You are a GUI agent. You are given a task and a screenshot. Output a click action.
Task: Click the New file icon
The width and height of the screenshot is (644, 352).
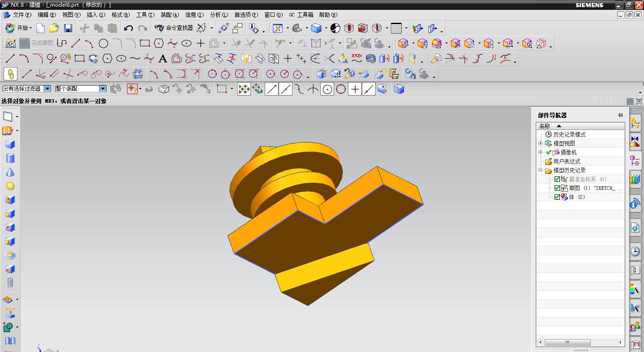click(40, 28)
